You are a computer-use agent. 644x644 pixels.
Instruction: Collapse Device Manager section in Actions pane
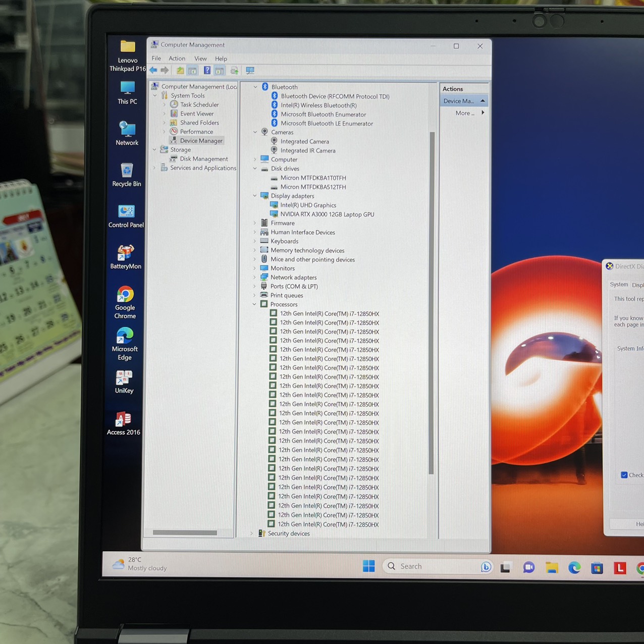[482, 101]
